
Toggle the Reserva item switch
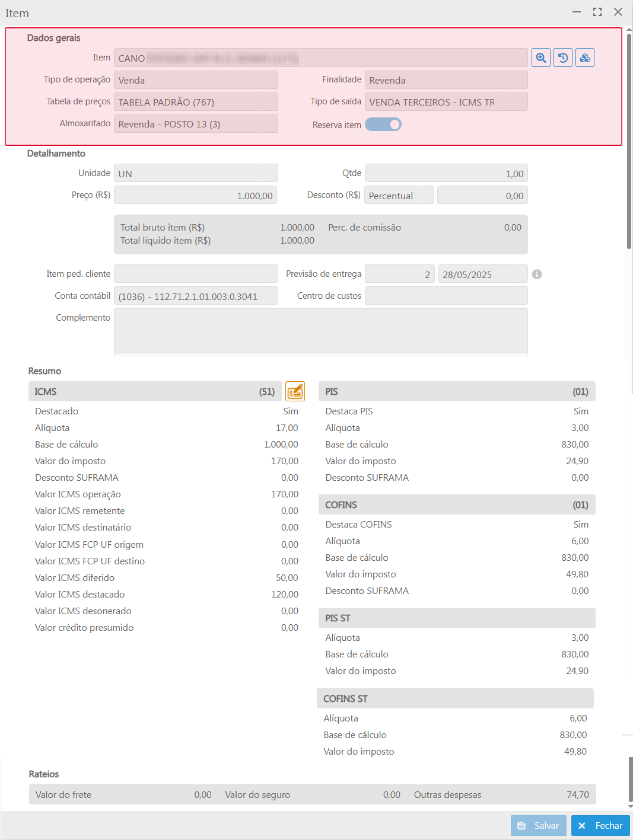383,124
